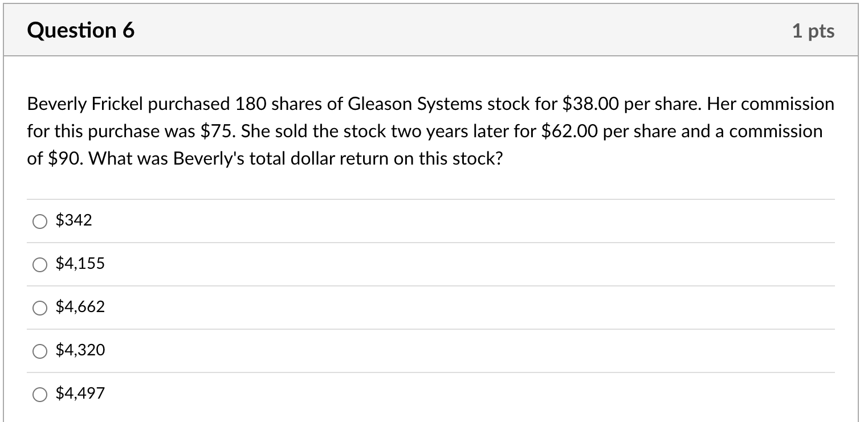Click the $38.00 purchase price text
The width and height of the screenshot is (868, 422).
point(590,104)
